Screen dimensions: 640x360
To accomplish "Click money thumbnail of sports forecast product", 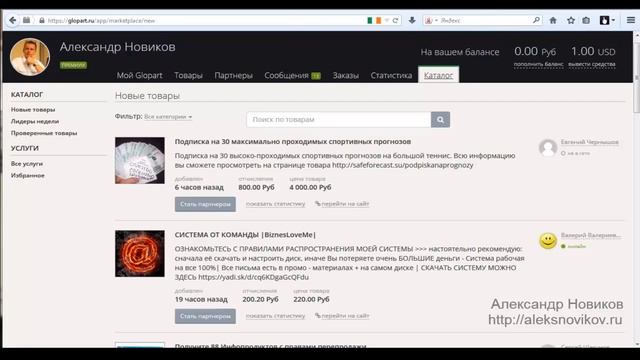I will [140, 160].
